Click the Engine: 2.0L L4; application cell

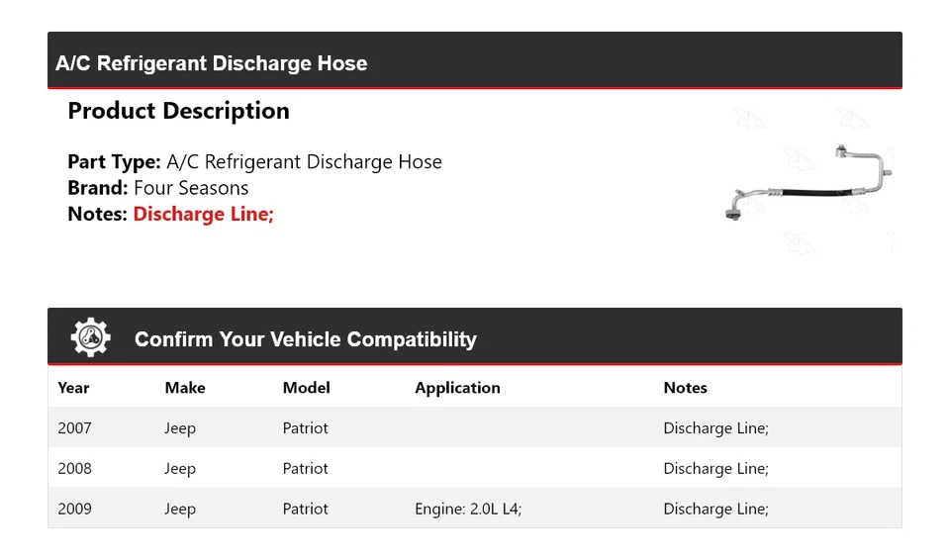point(468,509)
